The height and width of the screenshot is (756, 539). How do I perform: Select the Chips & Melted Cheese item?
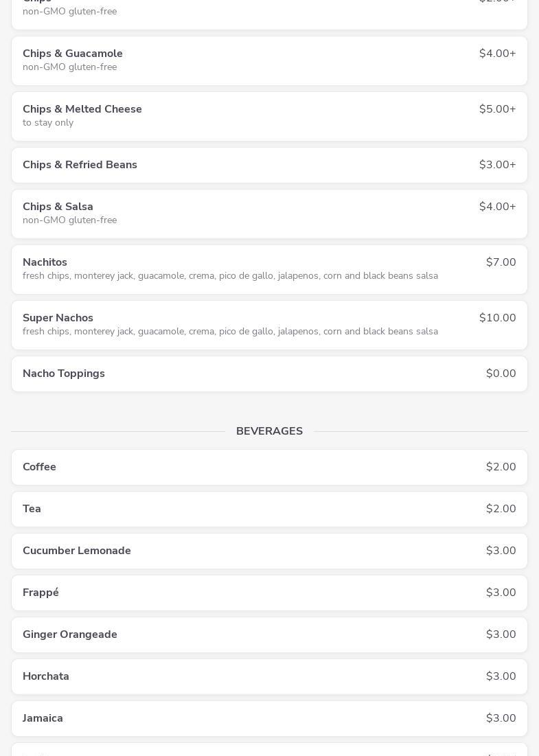coord(82,109)
